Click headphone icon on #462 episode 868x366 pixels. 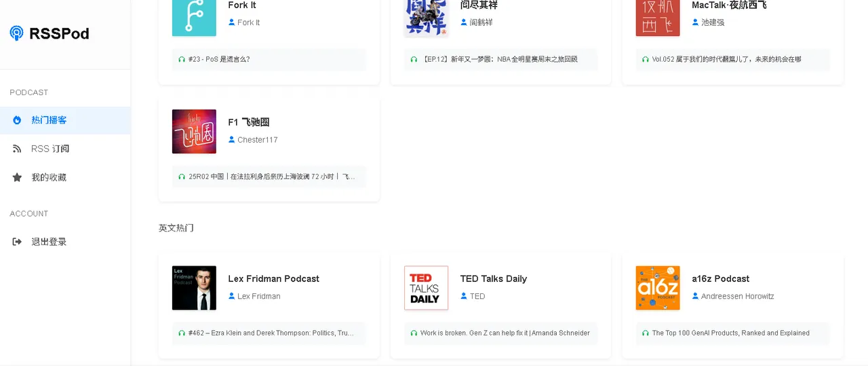tap(182, 333)
